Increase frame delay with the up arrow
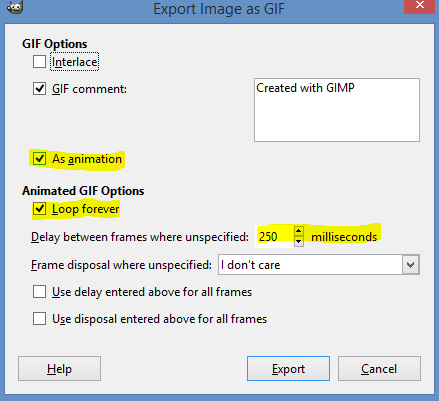The image size is (439, 401). (x=299, y=231)
